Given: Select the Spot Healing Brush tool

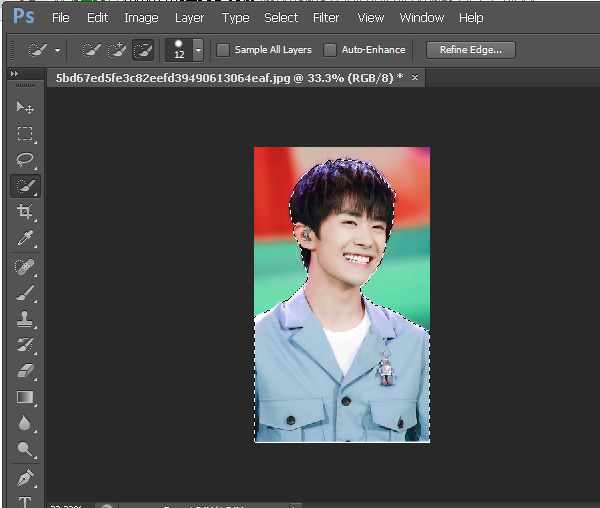Looking at the screenshot, I should pos(25,266).
